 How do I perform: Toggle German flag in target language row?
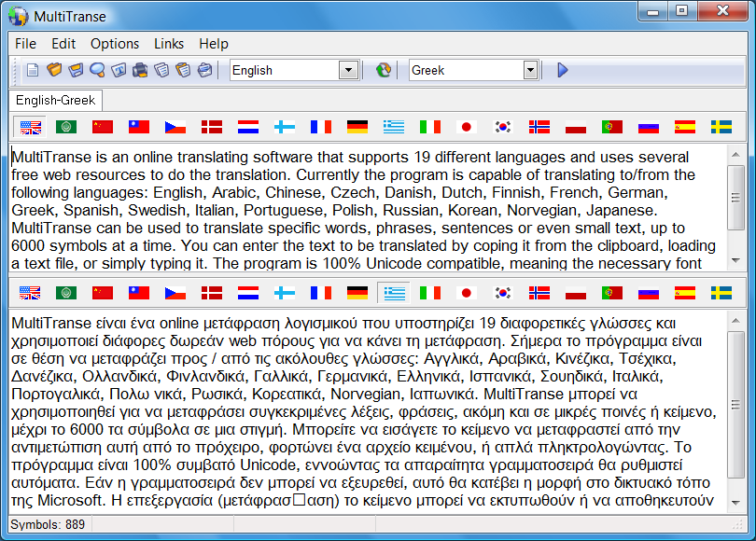[x=357, y=293]
